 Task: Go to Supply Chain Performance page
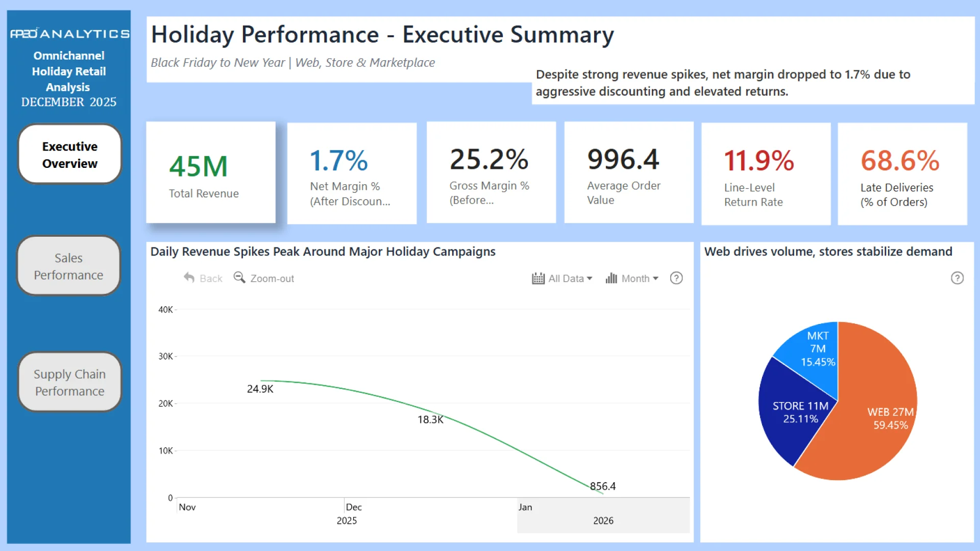(x=70, y=383)
